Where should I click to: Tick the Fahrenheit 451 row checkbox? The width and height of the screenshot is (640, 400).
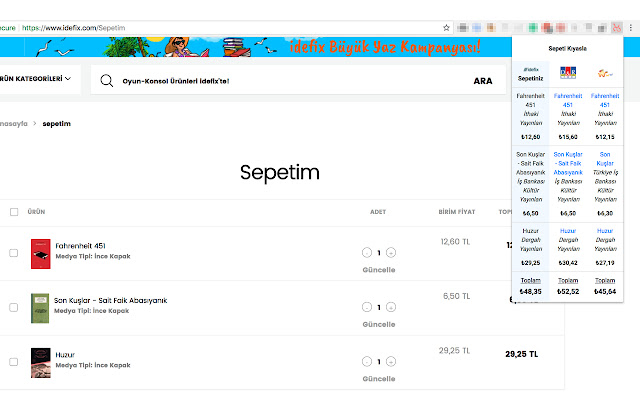pos(13,253)
